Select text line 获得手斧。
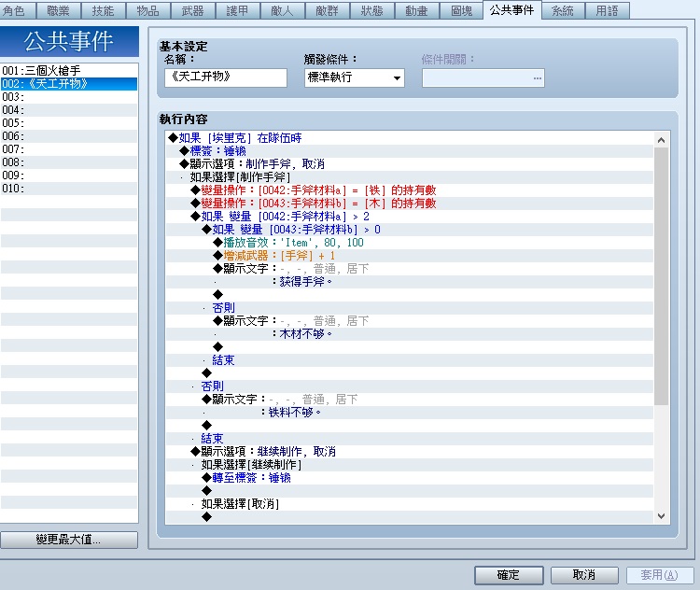This screenshot has width=700, height=590. point(410,282)
